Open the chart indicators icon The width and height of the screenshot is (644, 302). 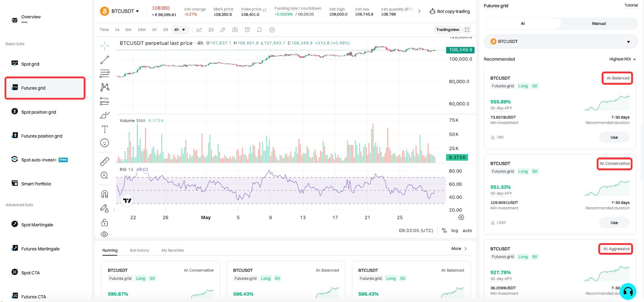coord(199,30)
